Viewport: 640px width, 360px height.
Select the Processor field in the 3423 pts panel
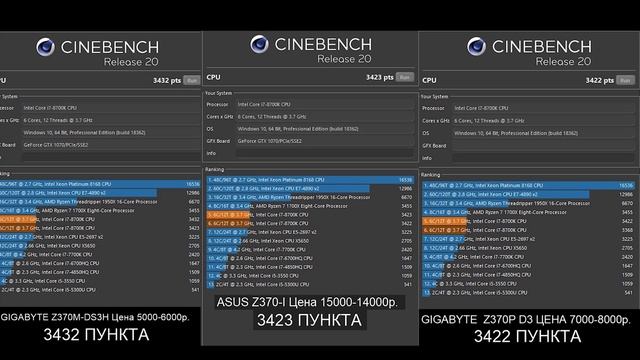[x=324, y=104]
